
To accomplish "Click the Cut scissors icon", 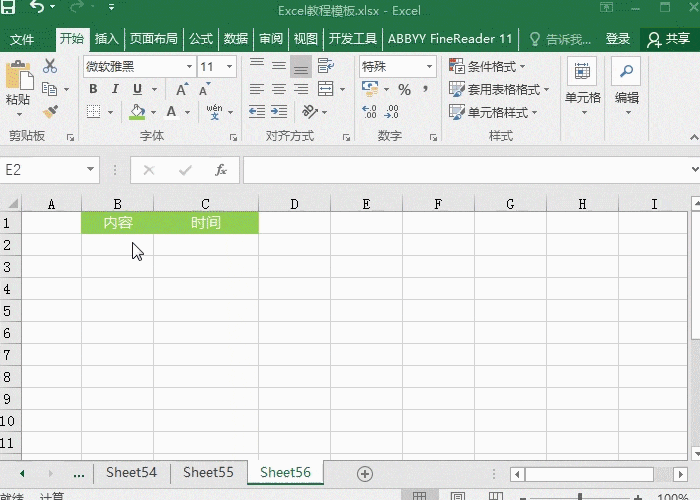I will [50, 66].
